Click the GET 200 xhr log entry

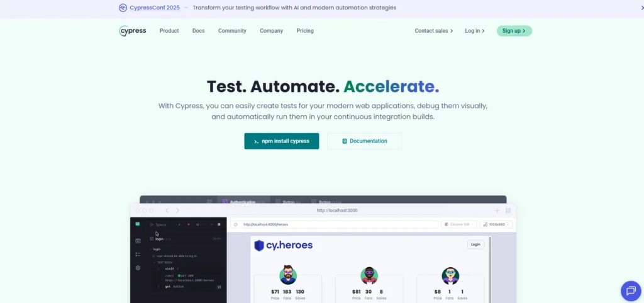[x=189, y=278]
